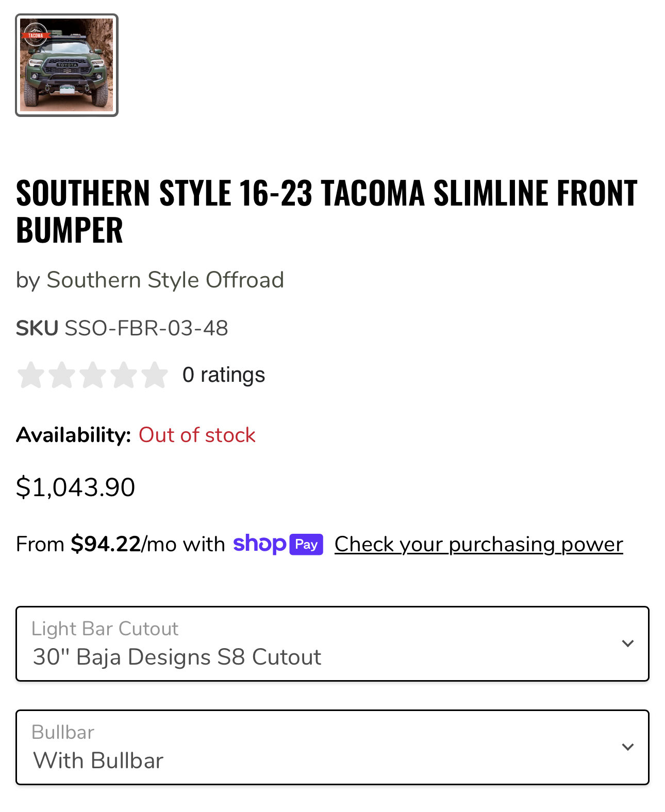Click the product title heading
Screen dimensions: 665x812
(x=327, y=211)
